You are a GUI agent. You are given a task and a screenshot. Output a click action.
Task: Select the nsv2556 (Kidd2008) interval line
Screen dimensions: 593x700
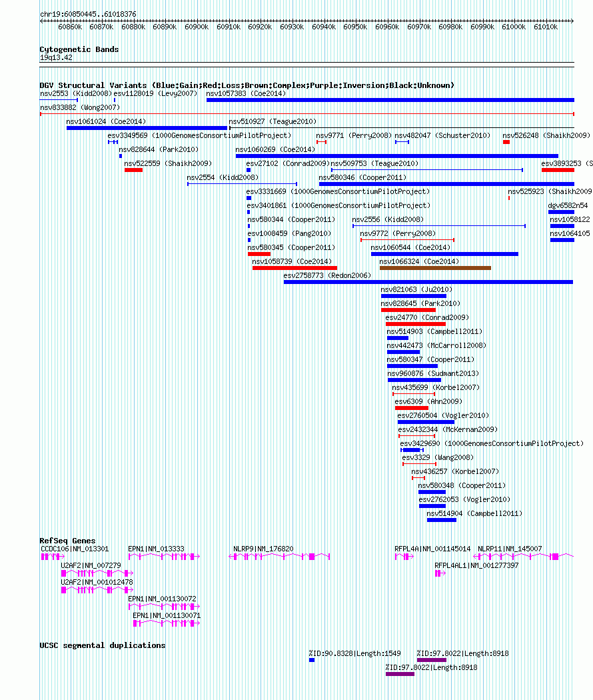tap(439, 226)
